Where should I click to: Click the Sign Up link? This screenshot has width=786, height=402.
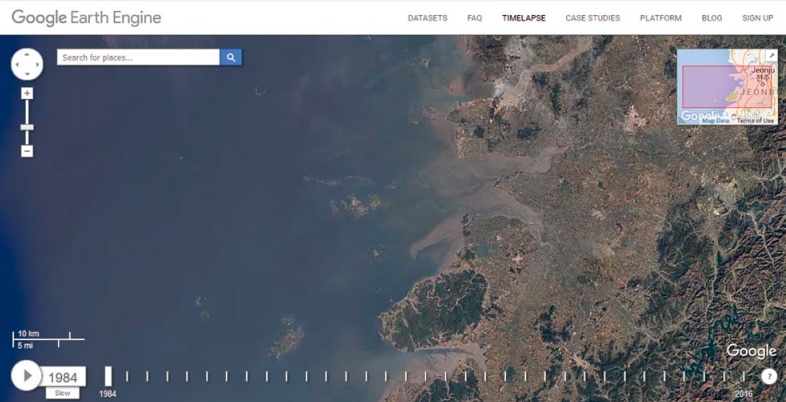[x=757, y=18]
